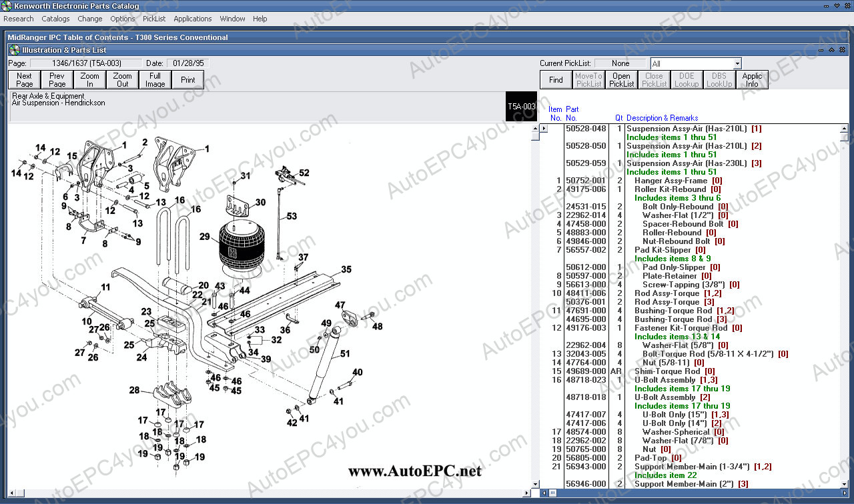This screenshot has width=854, height=504.
Task: Expand the 'All' filter dropdown
Action: tap(737, 63)
